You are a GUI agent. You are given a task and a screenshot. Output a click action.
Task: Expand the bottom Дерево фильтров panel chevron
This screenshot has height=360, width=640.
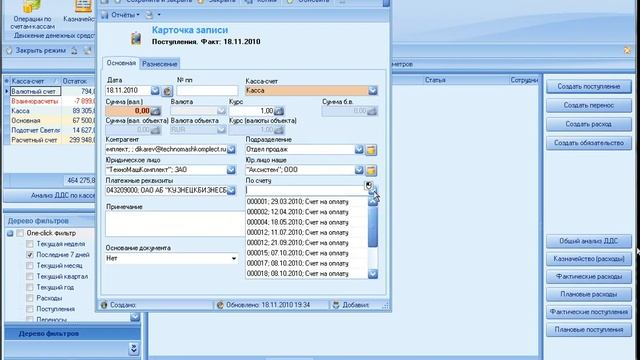pos(133,349)
